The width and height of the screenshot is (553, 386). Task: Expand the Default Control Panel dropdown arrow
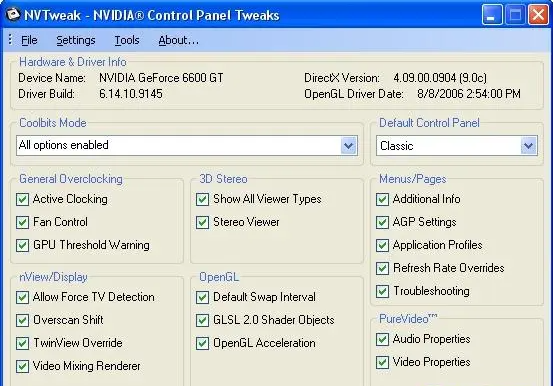point(529,145)
